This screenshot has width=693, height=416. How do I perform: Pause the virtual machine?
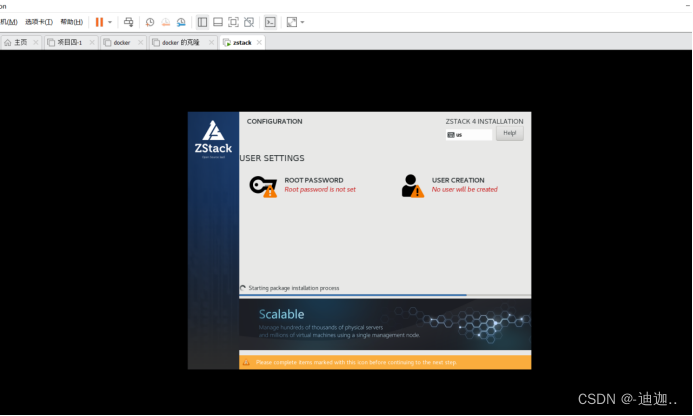coord(99,22)
